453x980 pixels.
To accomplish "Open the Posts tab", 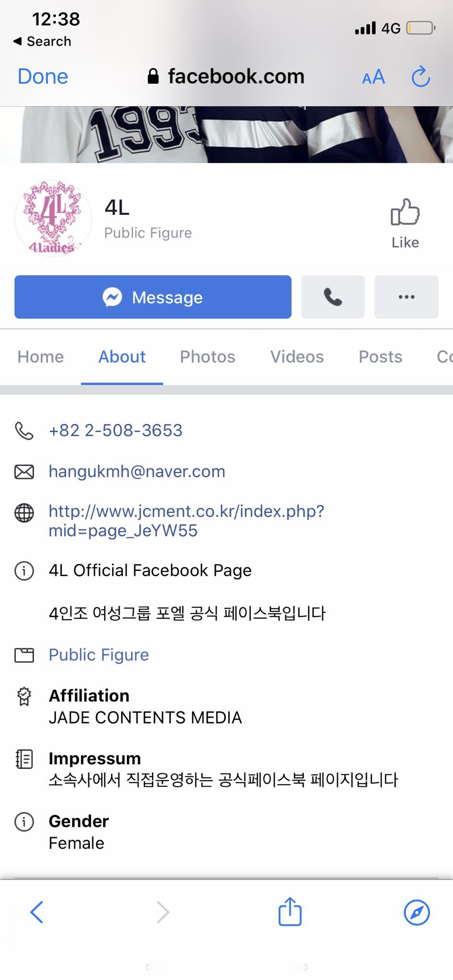I will [380, 356].
